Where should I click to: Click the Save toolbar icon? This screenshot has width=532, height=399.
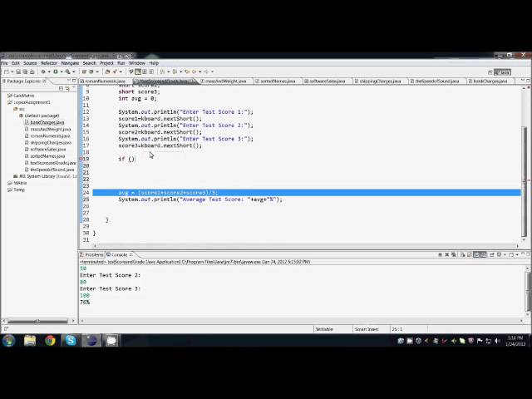tap(18, 71)
